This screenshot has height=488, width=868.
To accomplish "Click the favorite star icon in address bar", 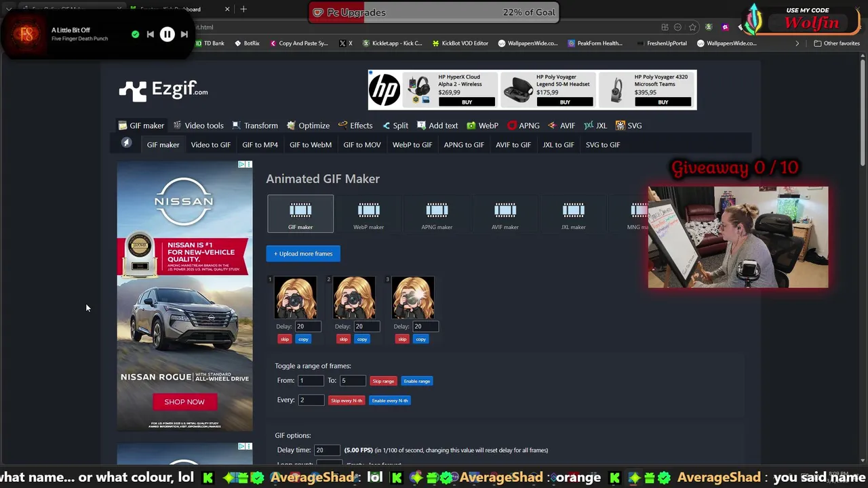I will [x=692, y=27].
